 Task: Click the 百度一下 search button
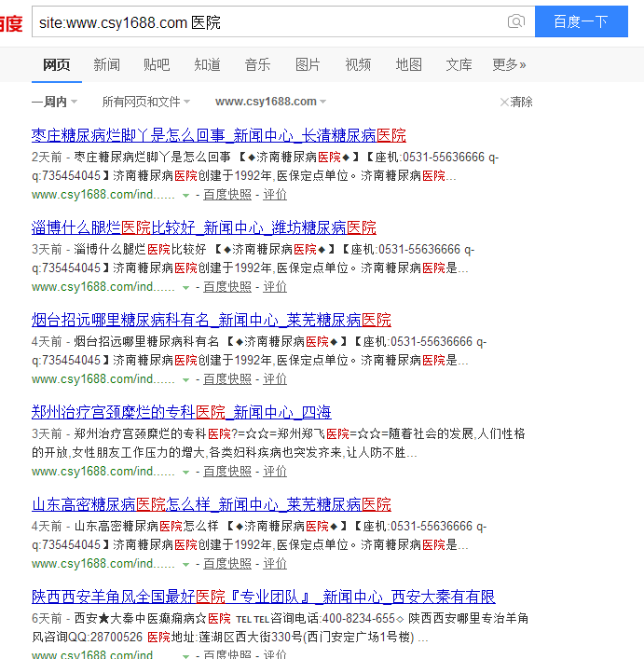(x=581, y=21)
